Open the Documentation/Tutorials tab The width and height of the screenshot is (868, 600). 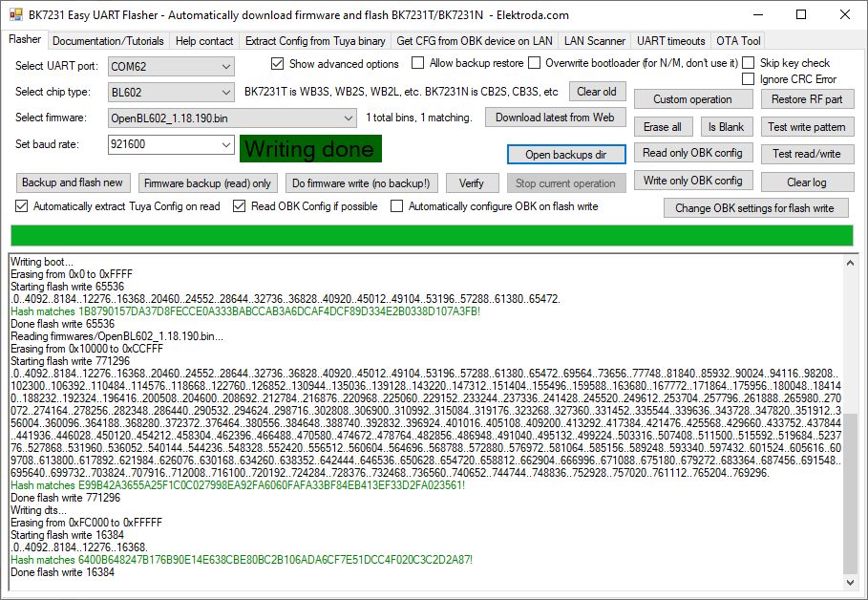[x=108, y=41]
